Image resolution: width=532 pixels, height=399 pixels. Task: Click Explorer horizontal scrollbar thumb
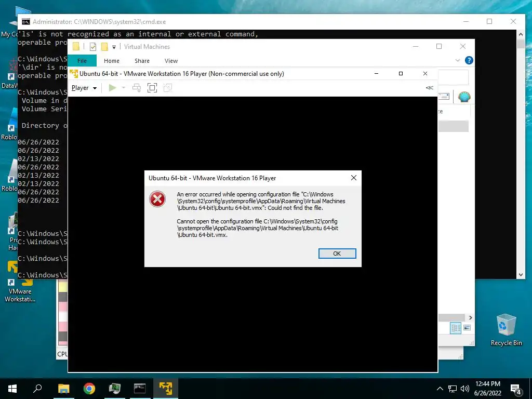(453, 317)
